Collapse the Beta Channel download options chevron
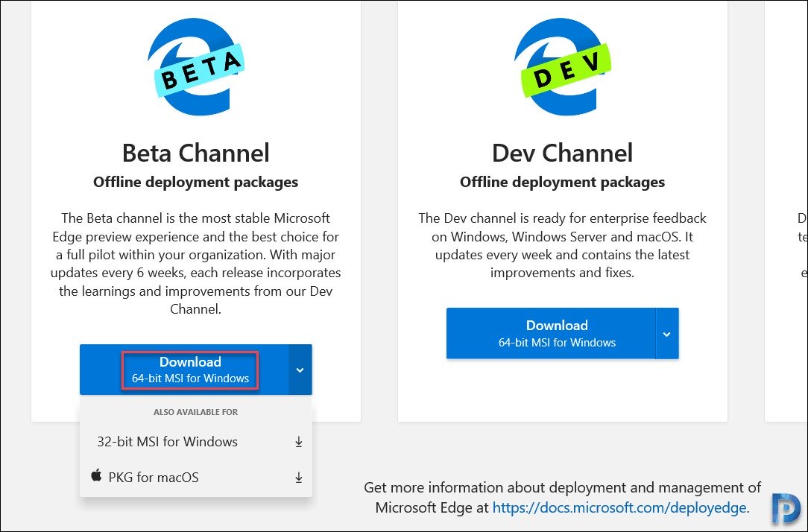This screenshot has height=532, width=808. (x=300, y=370)
